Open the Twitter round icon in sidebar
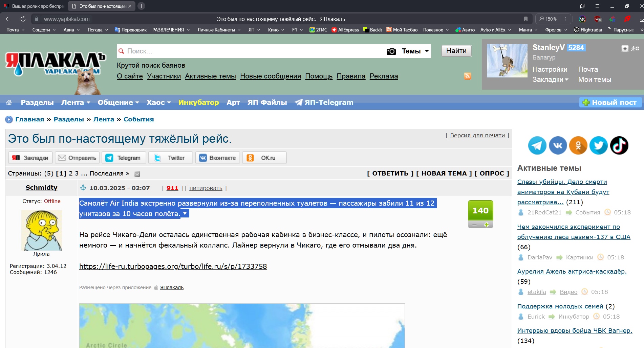The width and height of the screenshot is (644, 348). click(599, 145)
